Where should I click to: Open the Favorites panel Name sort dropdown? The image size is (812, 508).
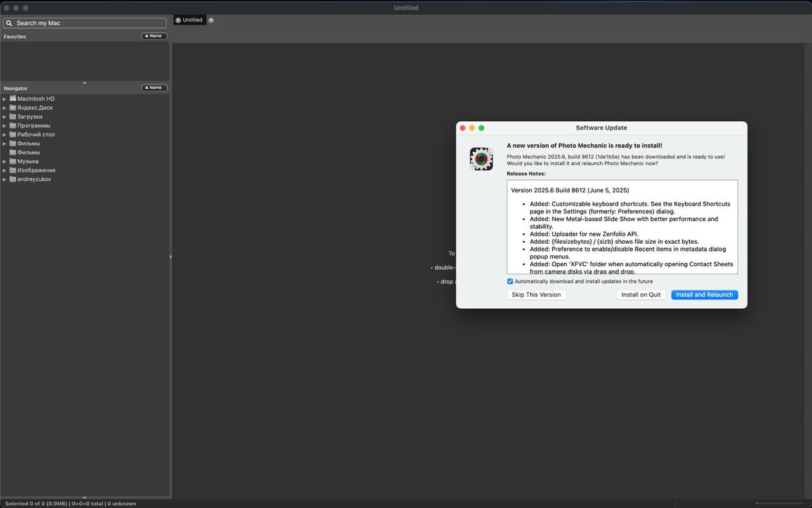tap(154, 36)
